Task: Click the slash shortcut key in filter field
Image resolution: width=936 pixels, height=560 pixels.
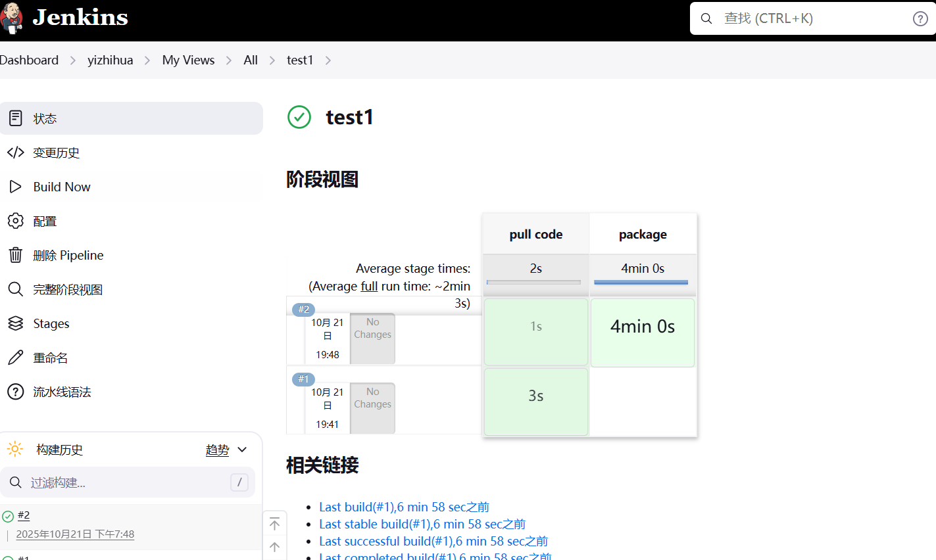Action: point(239,482)
